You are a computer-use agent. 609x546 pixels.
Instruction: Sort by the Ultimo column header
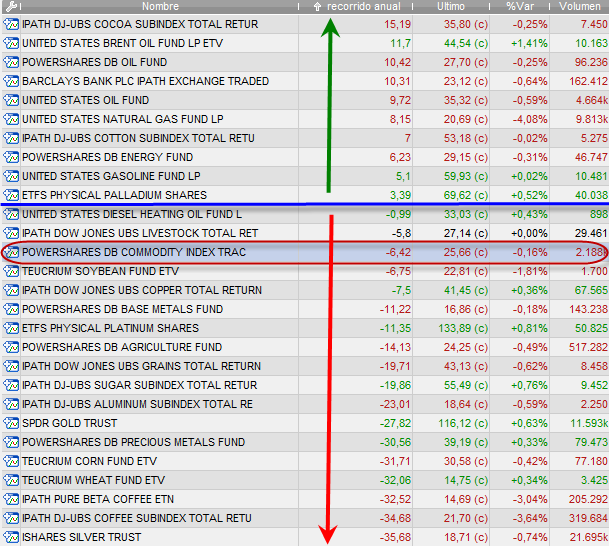pos(451,7)
